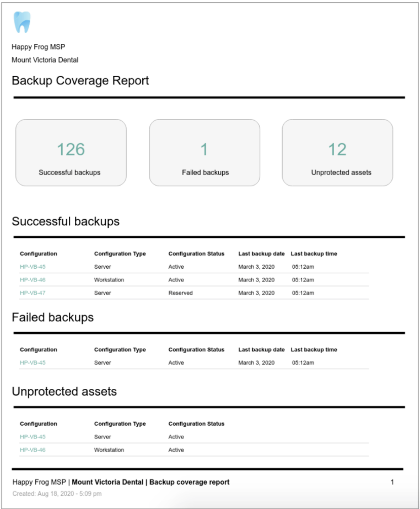This screenshot has width=420, height=509.
Task: Open HP-VB-46 link in Successful backups table
Action: click(x=33, y=280)
